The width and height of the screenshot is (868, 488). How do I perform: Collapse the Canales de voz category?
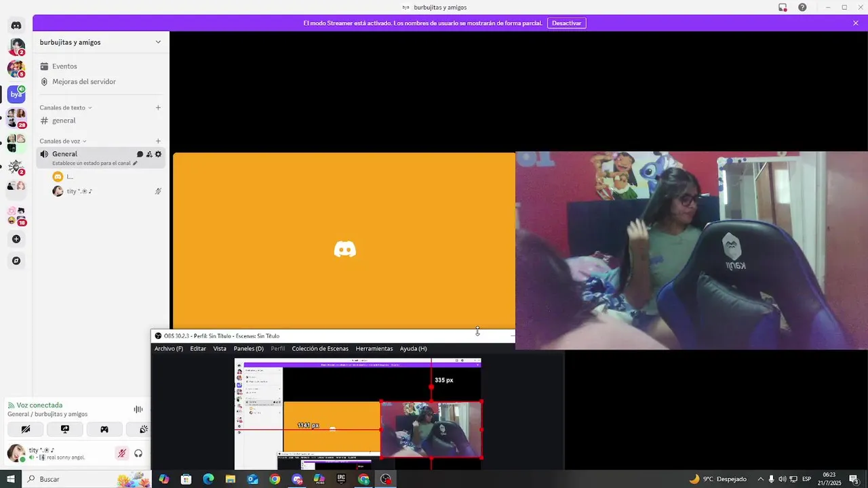[x=62, y=141]
